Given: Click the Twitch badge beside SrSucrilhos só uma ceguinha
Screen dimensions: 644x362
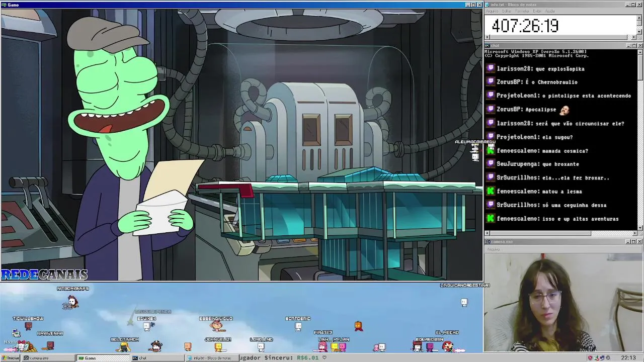Looking at the screenshot, I should [491, 205].
